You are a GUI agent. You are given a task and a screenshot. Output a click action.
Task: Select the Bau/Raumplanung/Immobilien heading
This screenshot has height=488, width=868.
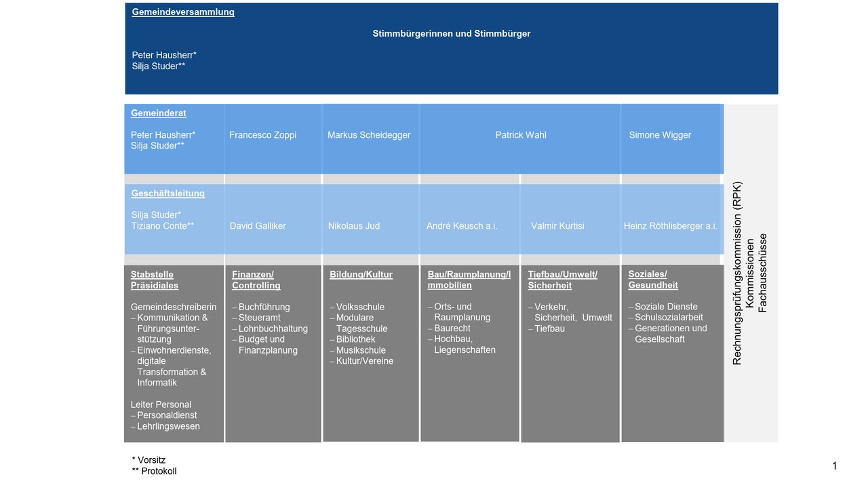coord(469,280)
